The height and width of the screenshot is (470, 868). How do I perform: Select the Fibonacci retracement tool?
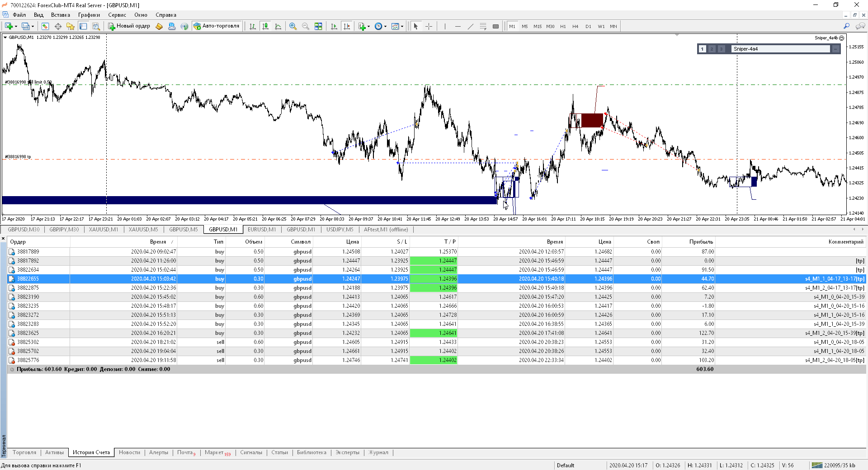click(483, 26)
